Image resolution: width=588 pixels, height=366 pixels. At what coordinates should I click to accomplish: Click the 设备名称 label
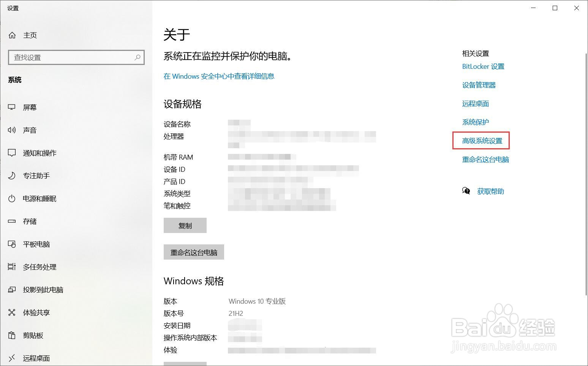point(177,124)
